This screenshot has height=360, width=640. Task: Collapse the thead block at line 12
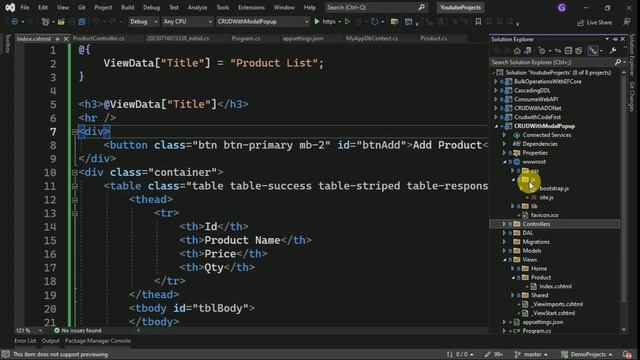point(75,200)
